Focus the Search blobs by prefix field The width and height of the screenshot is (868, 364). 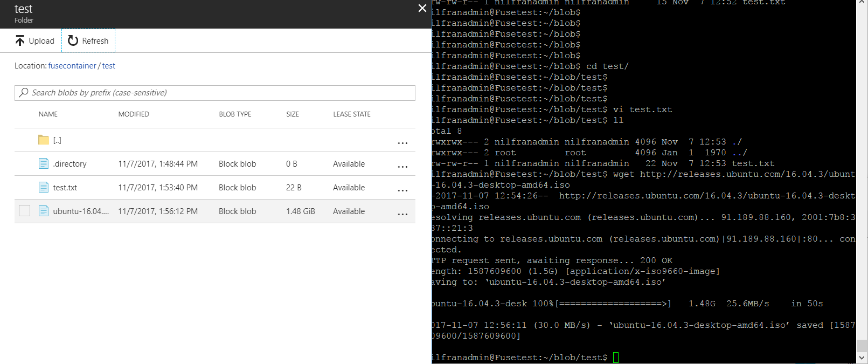215,93
